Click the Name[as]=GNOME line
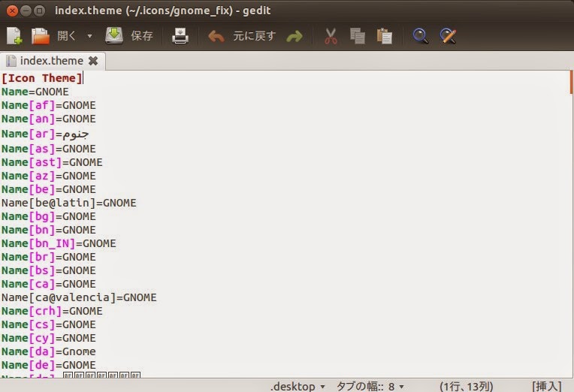 click(49, 149)
